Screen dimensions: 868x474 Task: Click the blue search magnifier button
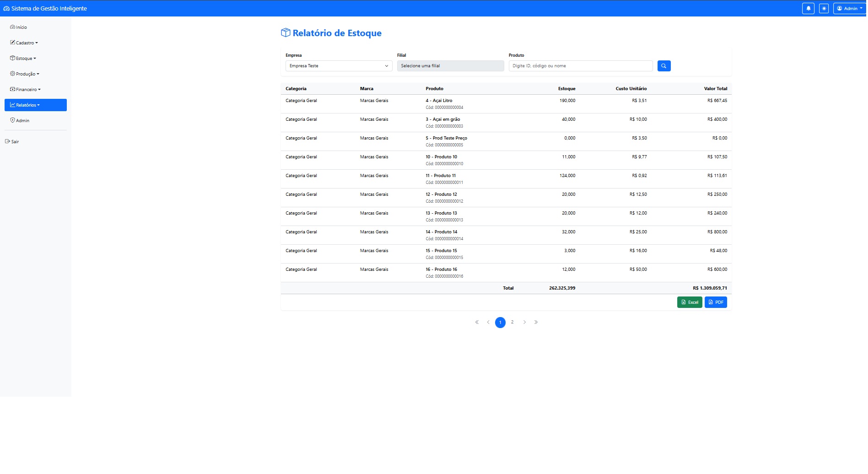tap(663, 66)
